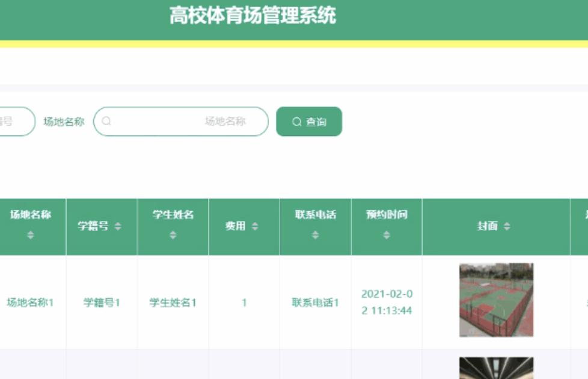The height and width of the screenshot is (379, 588).
Task: Click sort arrows below 联系电话 header
Action: 316,235
